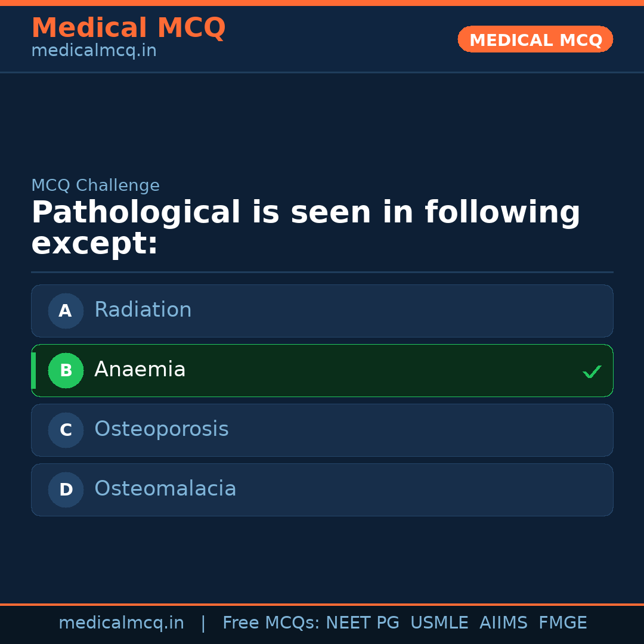Click the divider line under the question

point(322,273)
